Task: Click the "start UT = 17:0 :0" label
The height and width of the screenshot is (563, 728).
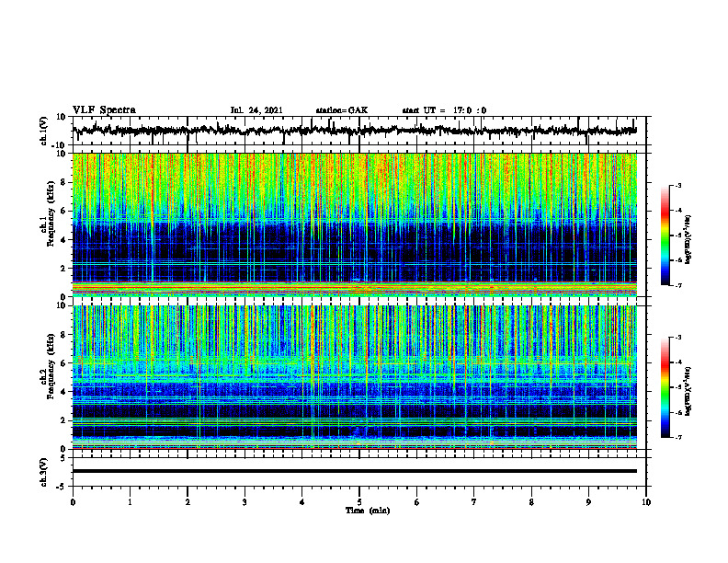Action: (x=444, y=110)
